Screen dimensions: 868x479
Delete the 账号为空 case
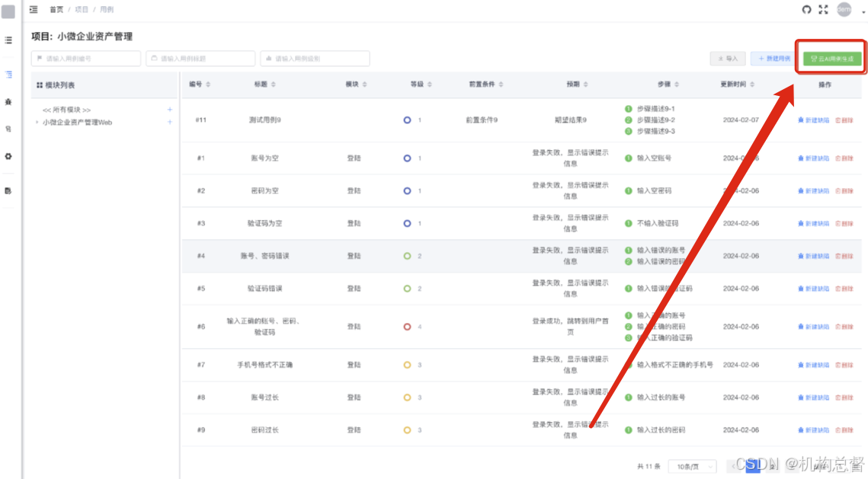click(844, 158)
